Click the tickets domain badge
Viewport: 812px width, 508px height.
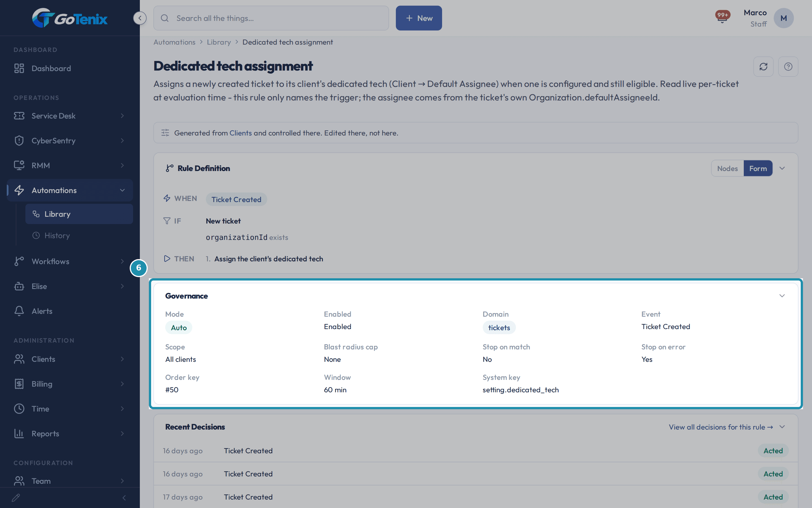[499, 328]
